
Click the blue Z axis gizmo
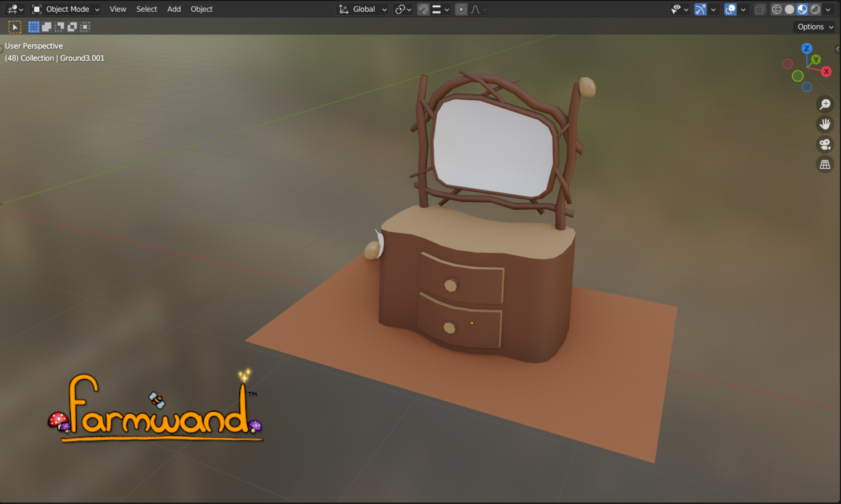point(807,49)
